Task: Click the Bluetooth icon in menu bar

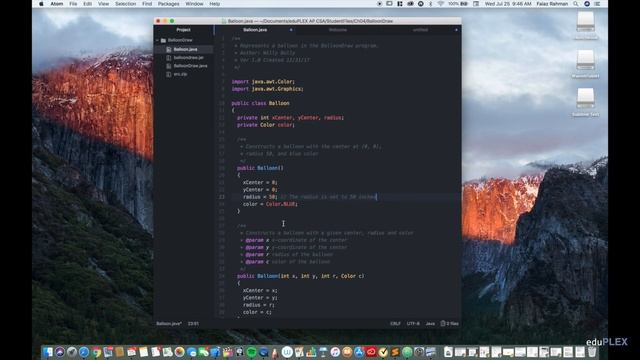Action: [430, 4]
